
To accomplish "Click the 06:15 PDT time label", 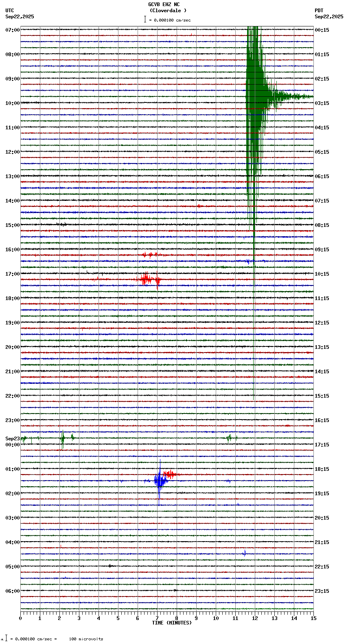I will pyautogui.click(x=322, y=176).
